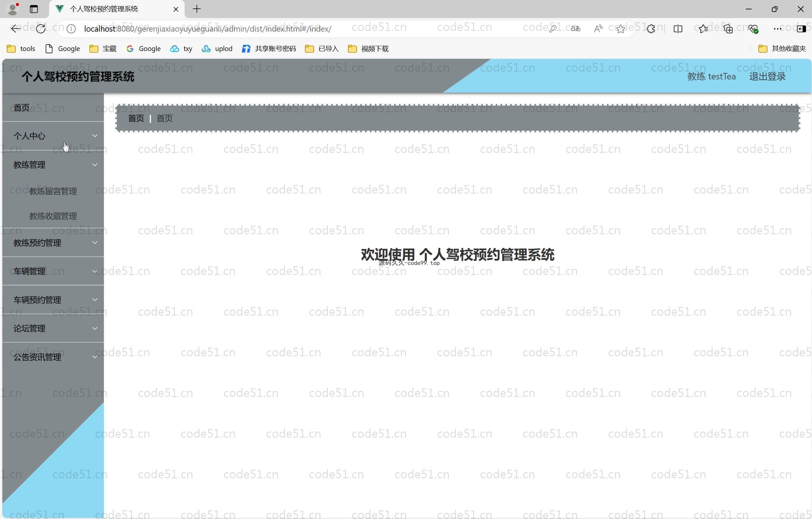Expand the 个人中心 chevron
This screenshot has width=812, height=519.
95,136
